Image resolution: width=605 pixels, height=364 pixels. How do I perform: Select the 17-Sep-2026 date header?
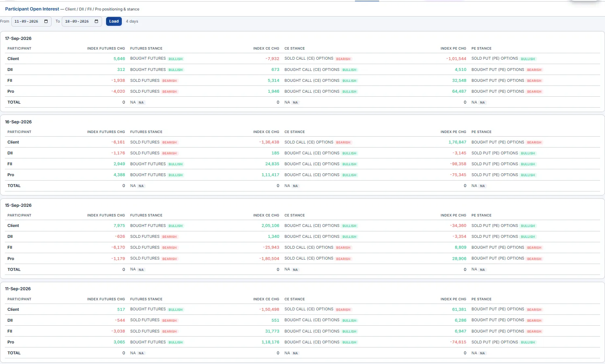pyautogui.click(x=18, y=38)
